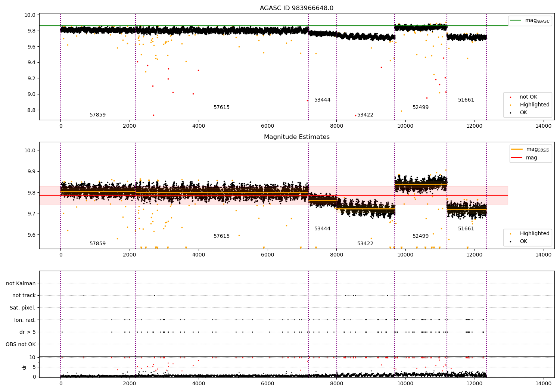Click OBSID label 53444 in the AGASC plot

(322, 100)
